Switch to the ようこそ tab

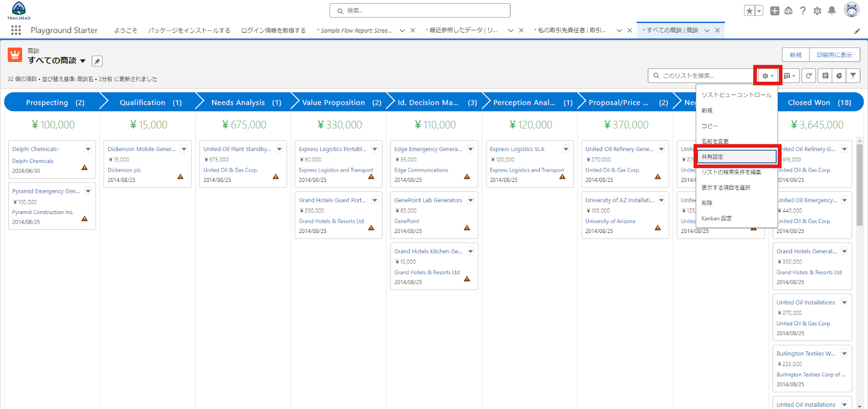(x=125, y=30)
